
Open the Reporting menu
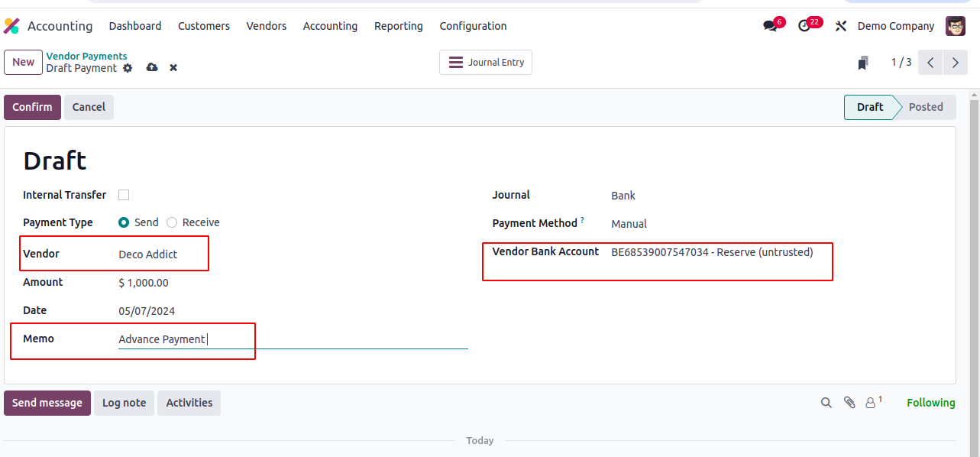coord(399,26)
